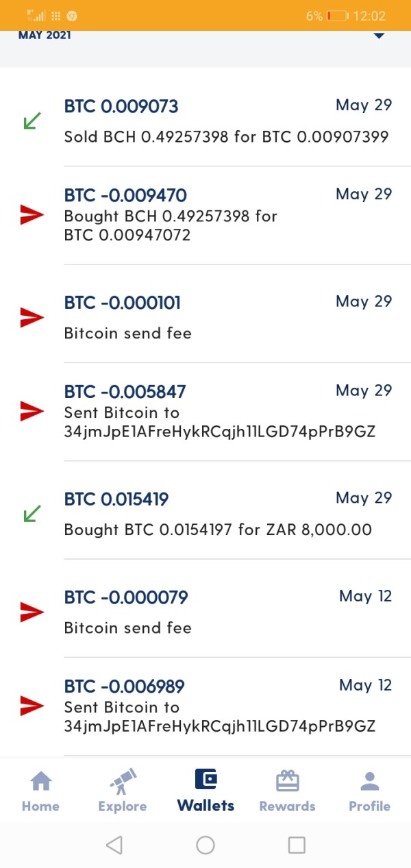Open the Sold BCH 0.49257398 transaction
The image size is (411, 868).
[226, 136]
